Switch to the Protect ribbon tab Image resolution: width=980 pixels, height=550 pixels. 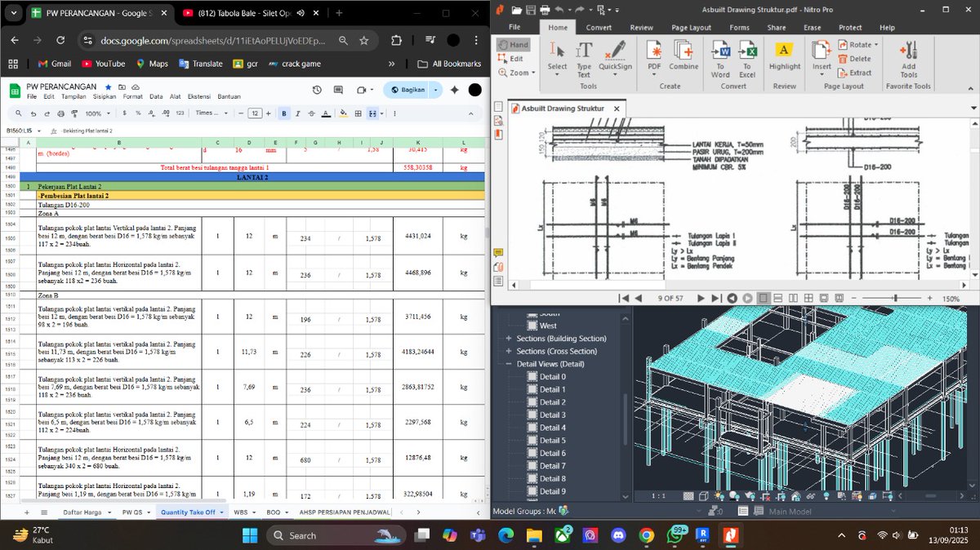(850, 27)
